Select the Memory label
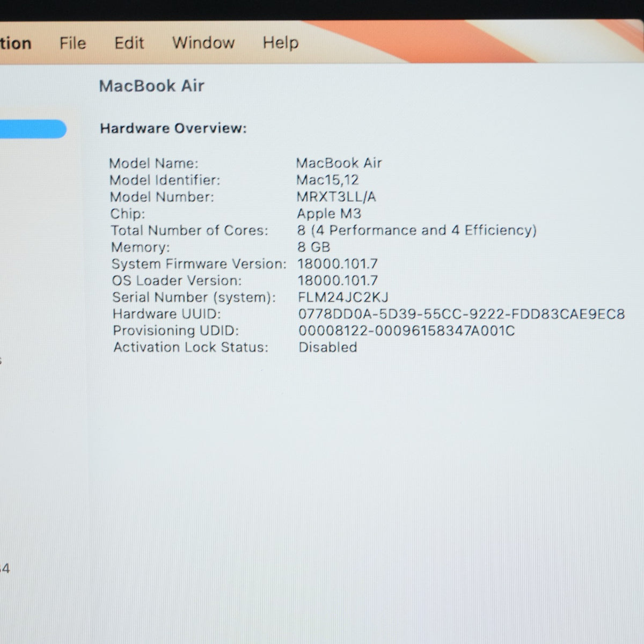644x644 pixels. pyautogui.click(x=140, y=247)
